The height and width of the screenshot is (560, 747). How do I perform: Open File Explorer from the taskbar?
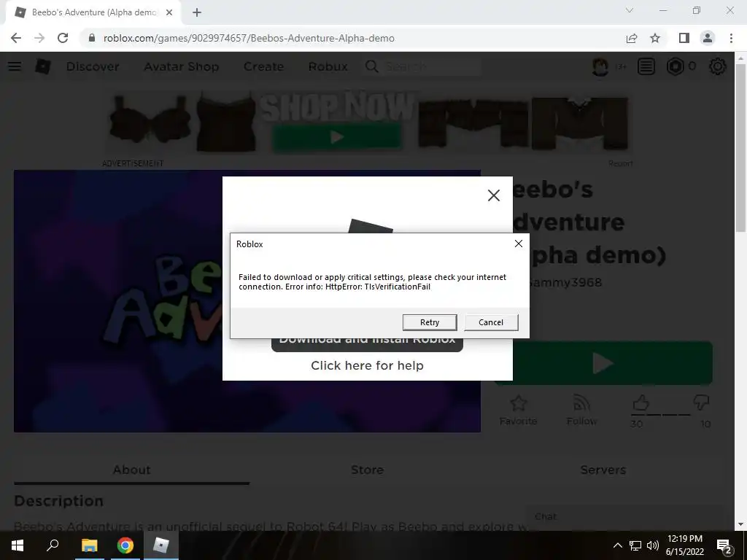tap(89, 545)
